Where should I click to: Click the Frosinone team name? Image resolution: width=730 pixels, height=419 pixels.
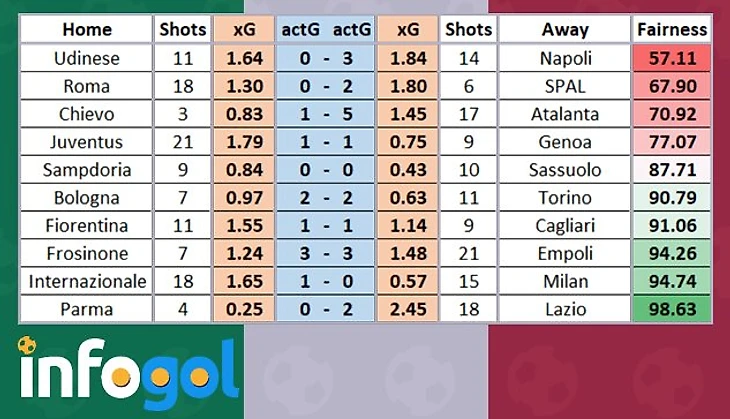pos(87,254)
